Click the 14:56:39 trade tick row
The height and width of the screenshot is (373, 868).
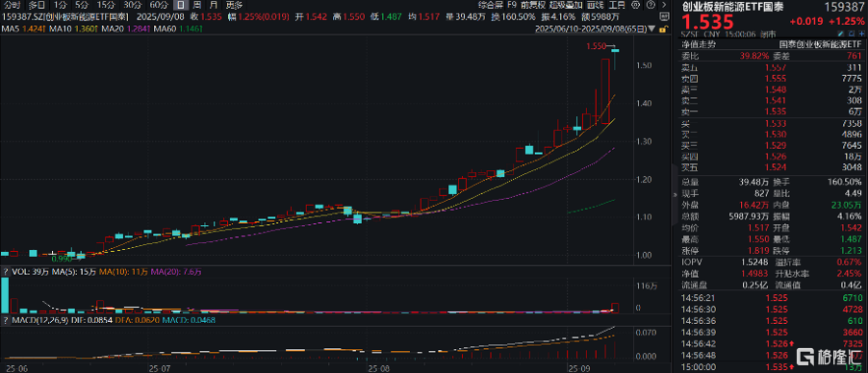click(772, 334)
